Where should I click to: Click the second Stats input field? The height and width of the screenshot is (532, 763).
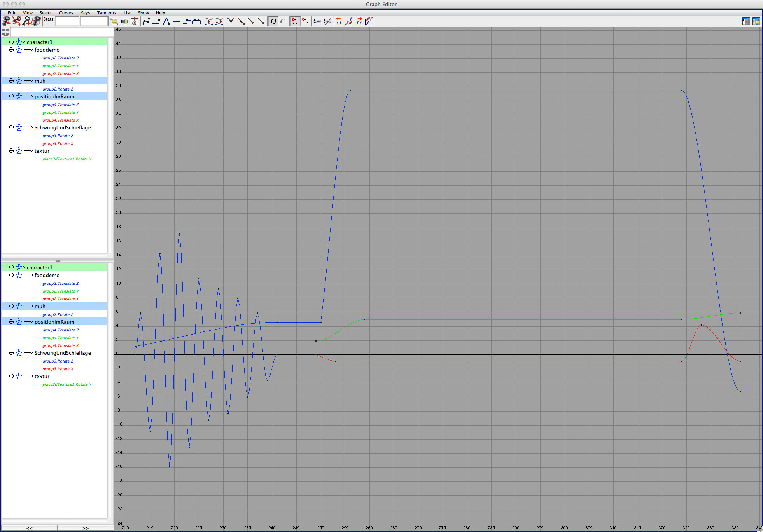tap(94, 22)
